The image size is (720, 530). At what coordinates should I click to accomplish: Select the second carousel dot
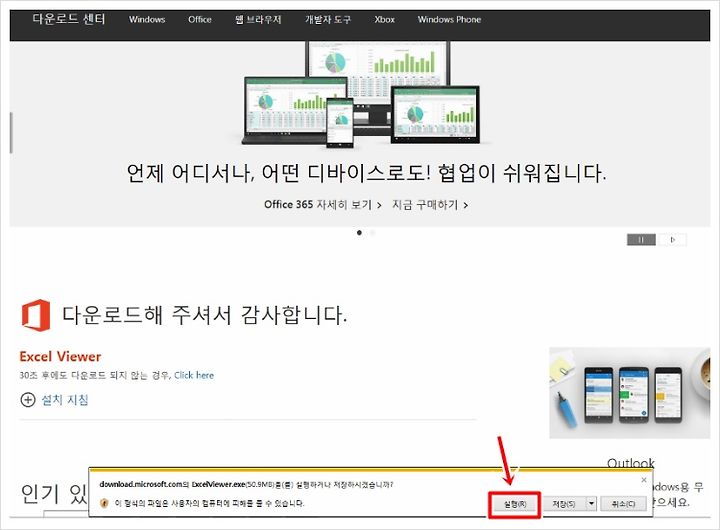click(372, 233)
